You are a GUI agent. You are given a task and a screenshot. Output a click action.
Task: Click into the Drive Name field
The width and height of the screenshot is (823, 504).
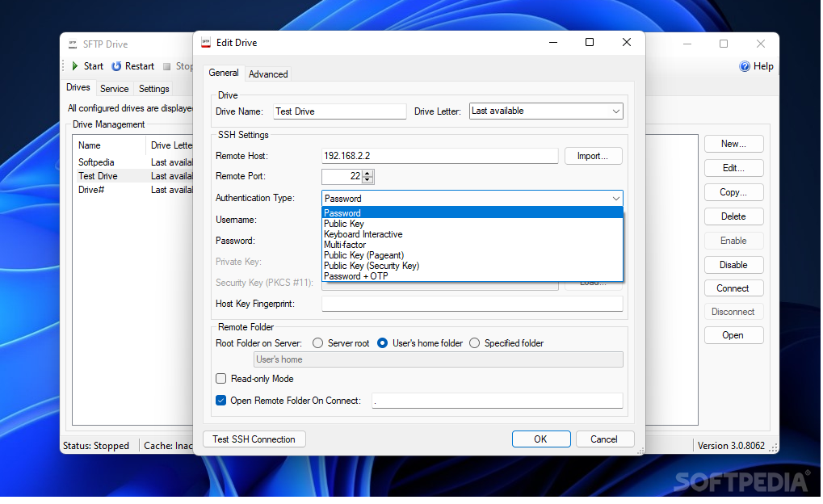[339, 111]
